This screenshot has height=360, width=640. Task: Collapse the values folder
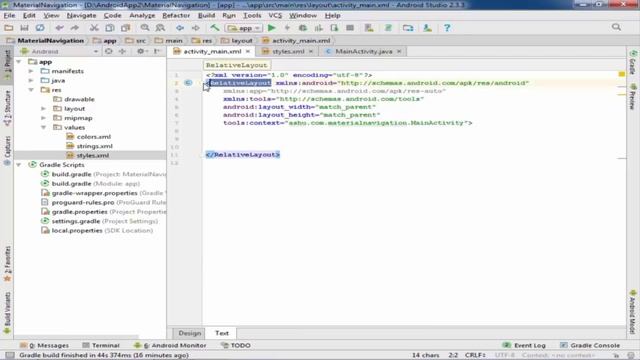click(44, 127)
